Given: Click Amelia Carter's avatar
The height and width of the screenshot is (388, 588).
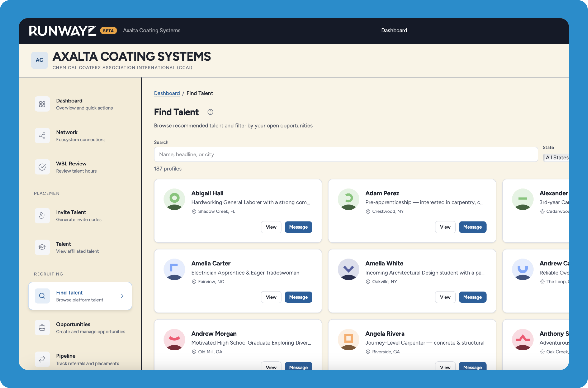Looking at the screenshot, I should [174, 269].
